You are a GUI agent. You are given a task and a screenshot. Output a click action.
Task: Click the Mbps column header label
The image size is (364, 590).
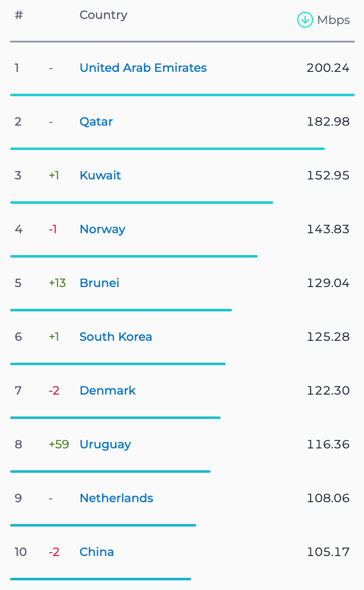point(334,20)
